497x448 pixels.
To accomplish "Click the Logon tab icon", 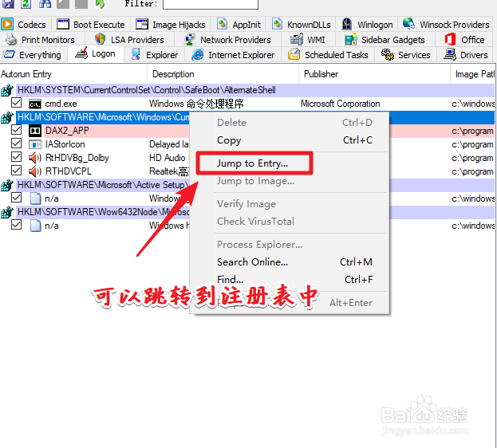I will click(x=81, y=53).
